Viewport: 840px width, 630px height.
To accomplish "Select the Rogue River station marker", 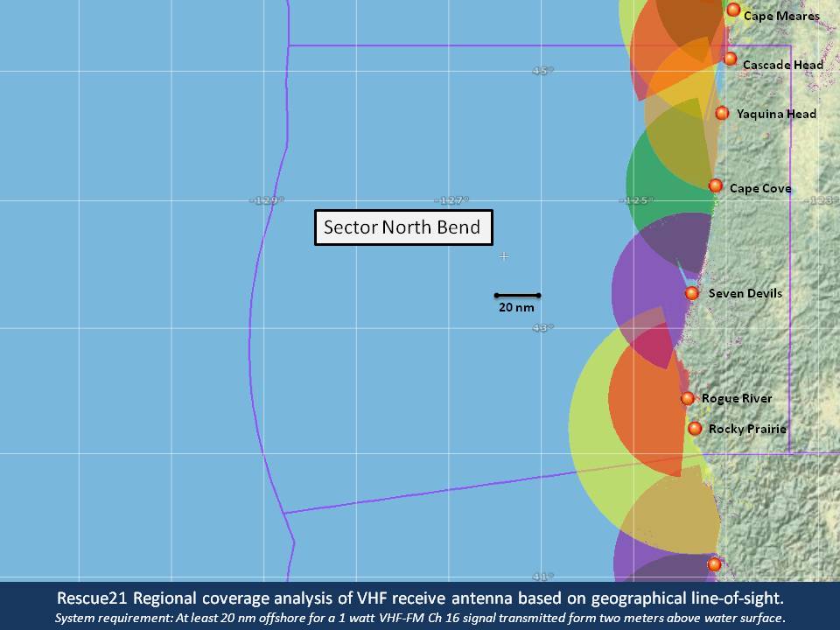I will pyautogui.click(x=688, y=398).
